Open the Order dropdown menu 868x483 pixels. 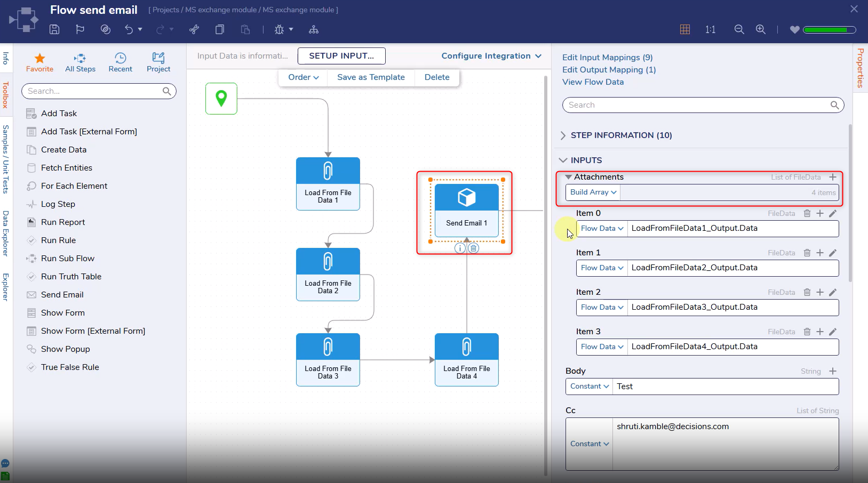click(304, 77)
